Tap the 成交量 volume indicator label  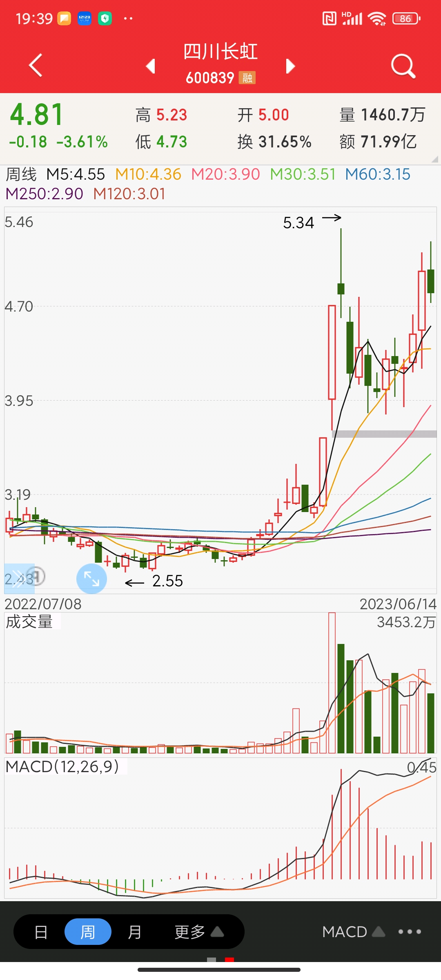point(29,622)
